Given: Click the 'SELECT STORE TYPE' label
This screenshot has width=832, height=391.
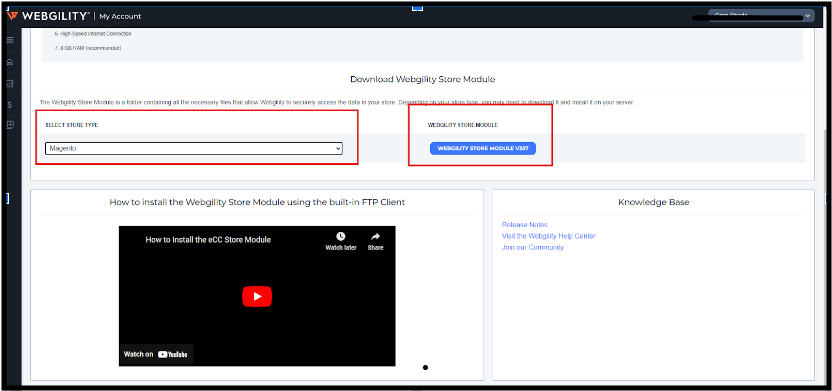Looking at the screenshot, I should coord(72,125).
